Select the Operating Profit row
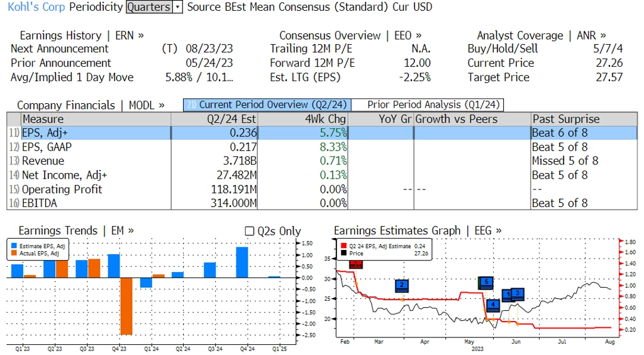The width and height of the screenshot is (644, 355). tap(322, 189)
